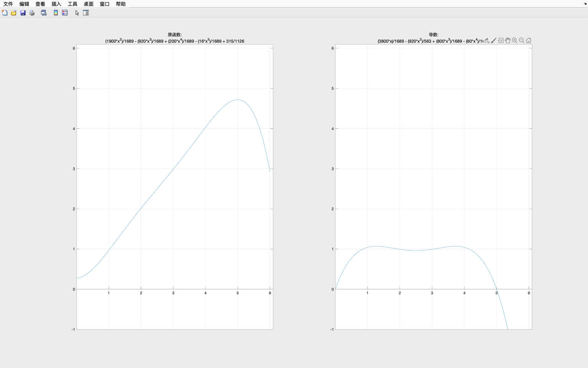Open the 插入 menu
The height and width of the screenshot is (368, 588).
coord(56,4)
